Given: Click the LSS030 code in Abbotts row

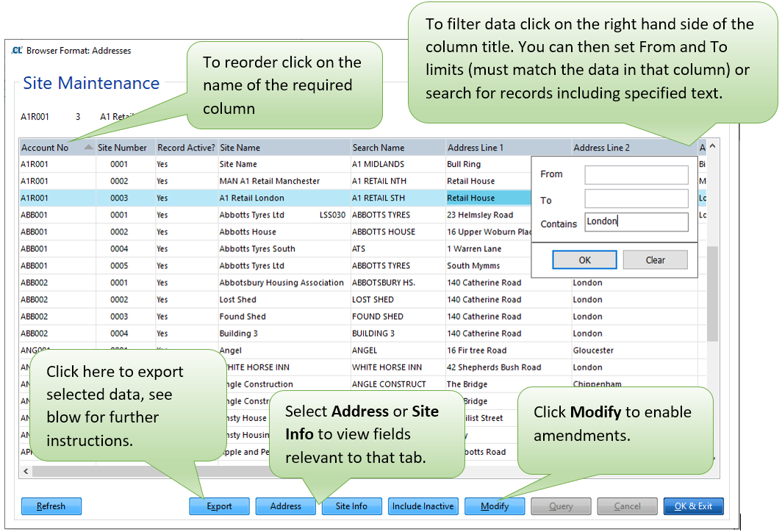Looking at the screenshot, I should pyautogui.click(x=332, y=215).
